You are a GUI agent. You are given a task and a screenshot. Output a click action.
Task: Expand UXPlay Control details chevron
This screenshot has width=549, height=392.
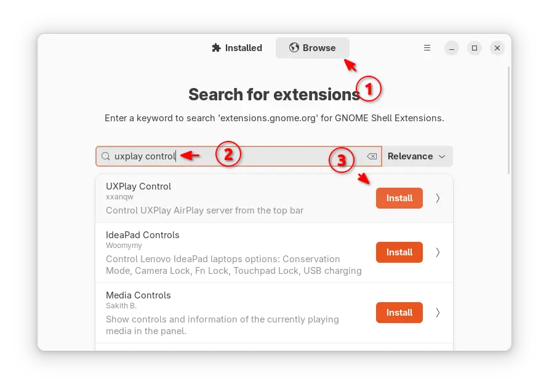[x=438, y=198]
